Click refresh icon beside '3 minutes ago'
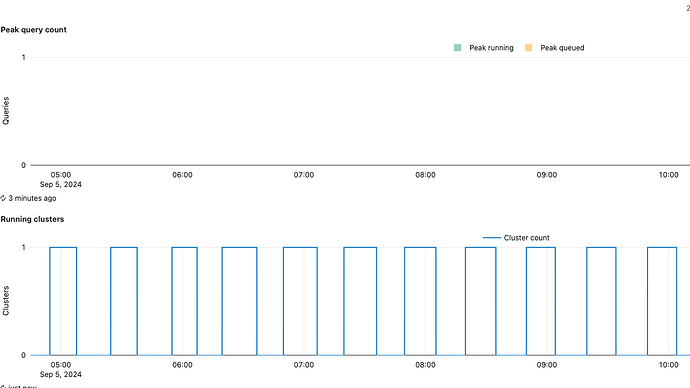This screenshot has width=690, height=388. coord(3,198)
